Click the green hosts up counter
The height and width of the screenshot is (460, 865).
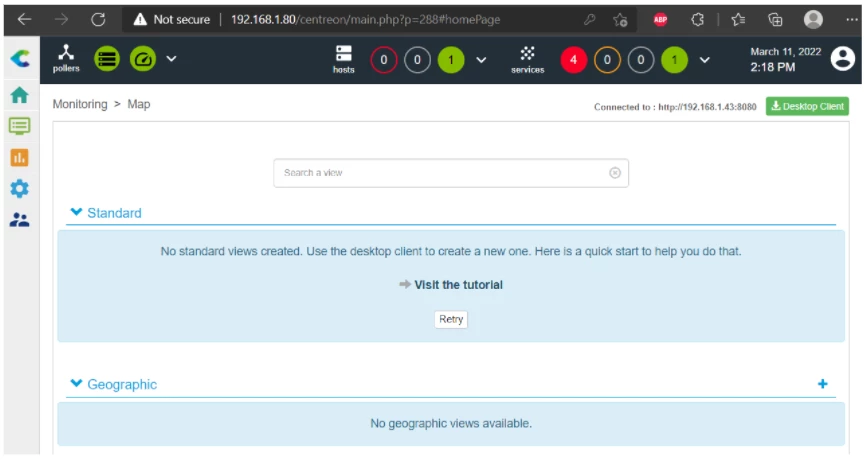(x=451, y=60)
